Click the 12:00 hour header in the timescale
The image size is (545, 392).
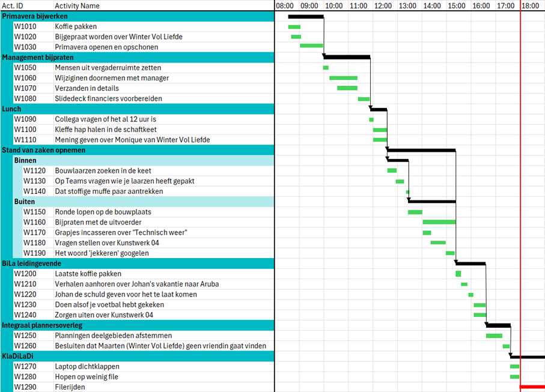pos(382,5)
